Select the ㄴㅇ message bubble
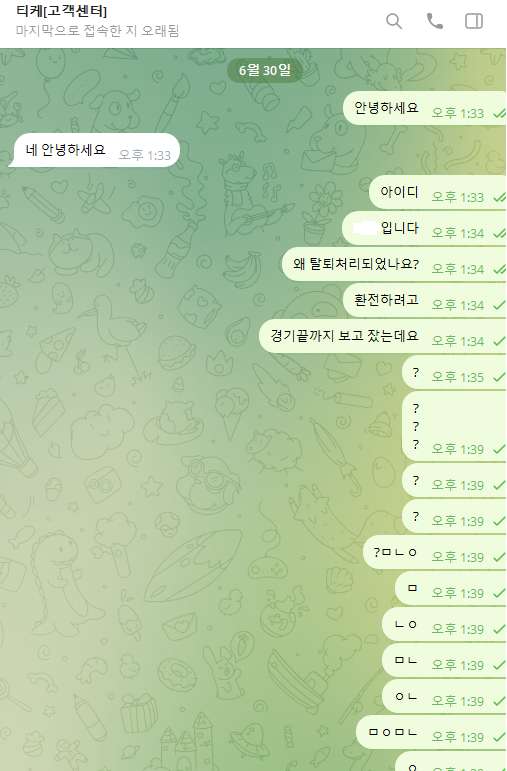This screenshot has width=507, height=771. tap(444, 624)
